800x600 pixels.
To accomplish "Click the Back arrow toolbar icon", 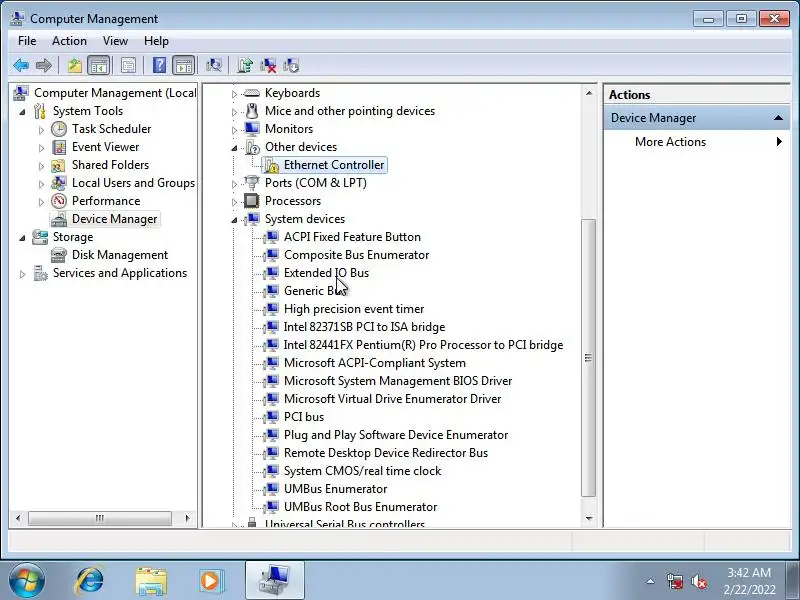I will (21, 65).
